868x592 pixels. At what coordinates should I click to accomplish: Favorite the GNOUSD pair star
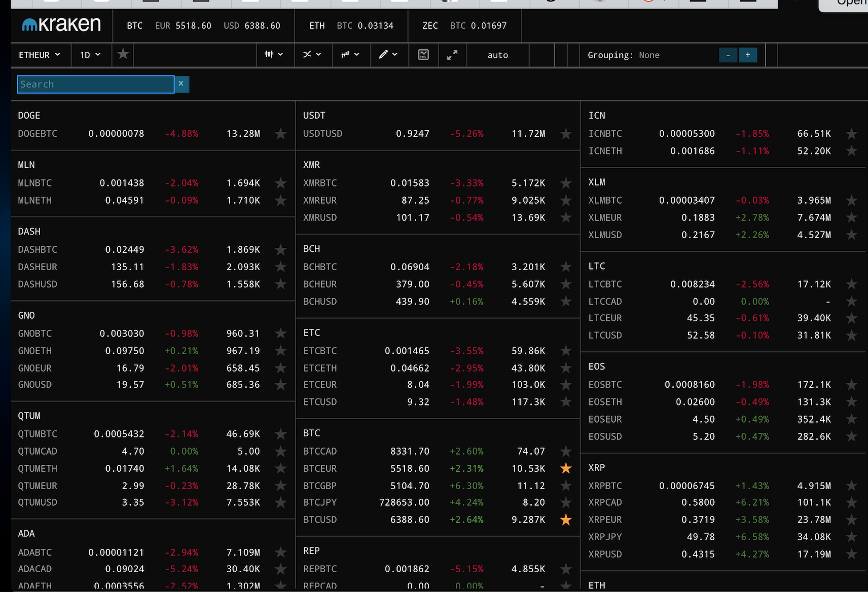point(280,385)
